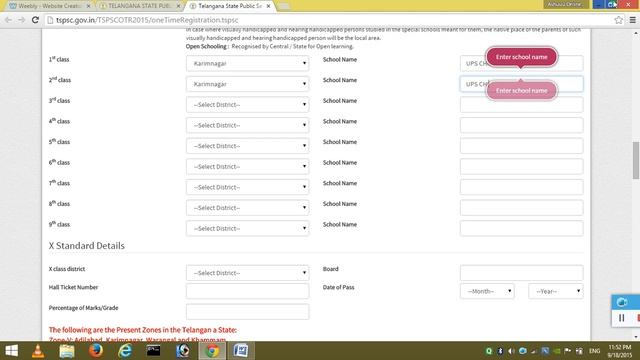This screenshot has width=640, height=360.
Task: Open Microsoft Word from the taskbar
Action: [241, 351]
